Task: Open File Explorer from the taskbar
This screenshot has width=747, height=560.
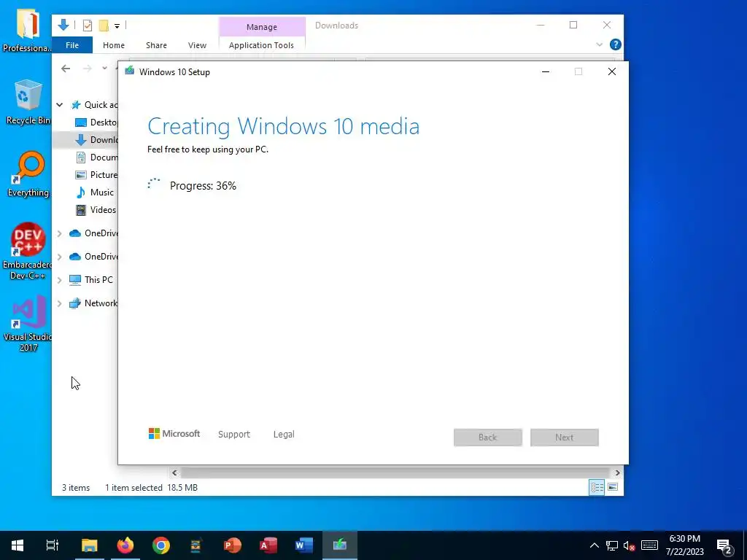Action: click(x=89, y=545)
